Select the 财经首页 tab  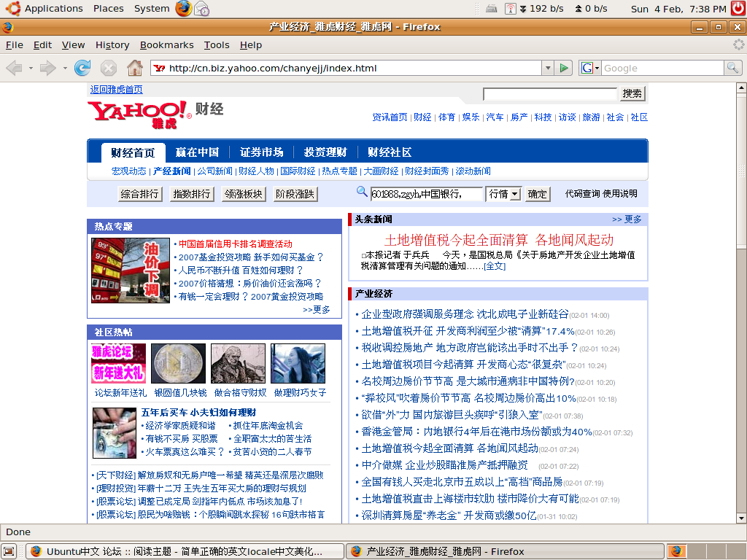coord(133,153)
